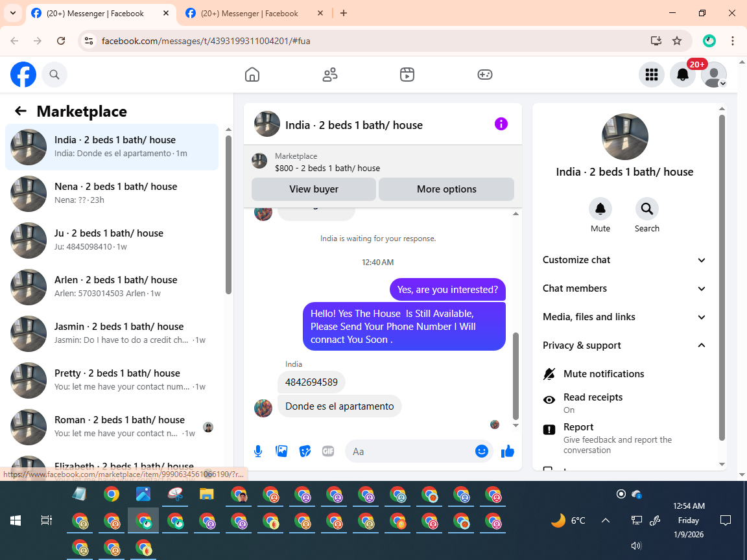The height and width of the screenshot is (560, 747).
Task: Click the browser address bar URL
Action: click(x=206, y=41)
